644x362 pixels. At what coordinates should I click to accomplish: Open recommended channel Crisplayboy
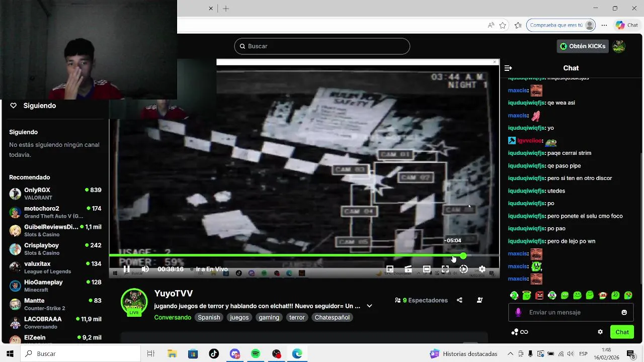55,249
